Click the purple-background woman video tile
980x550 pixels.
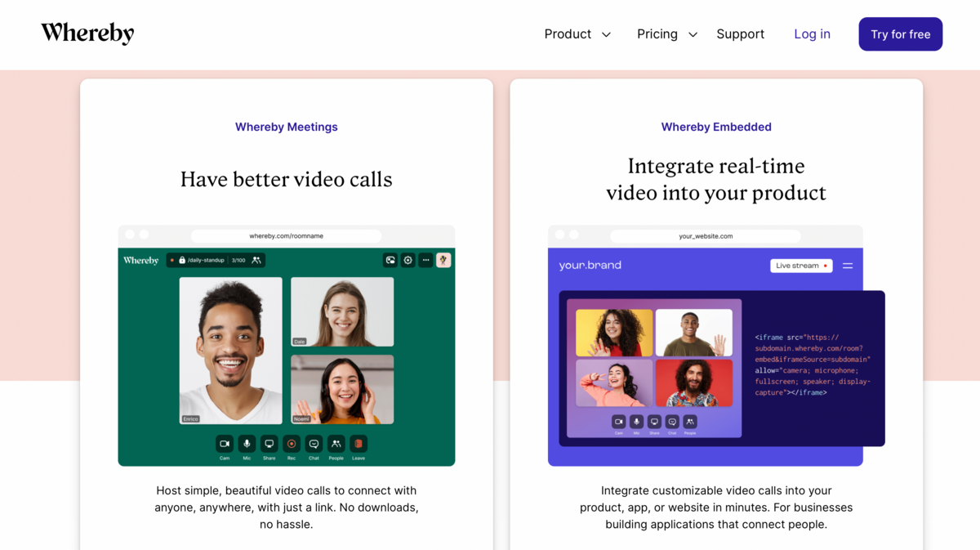pos(614,383)
